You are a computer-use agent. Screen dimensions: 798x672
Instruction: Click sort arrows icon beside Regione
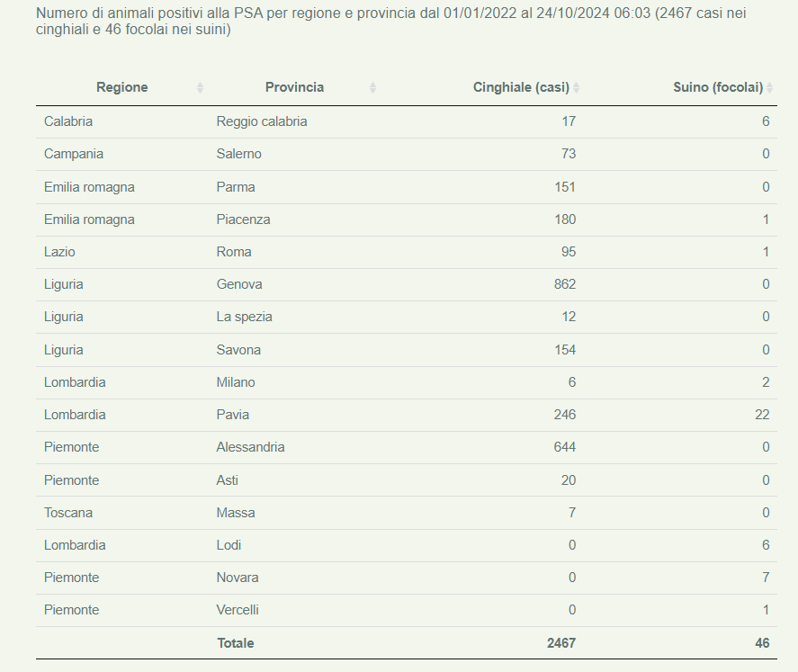click(200, 88)
